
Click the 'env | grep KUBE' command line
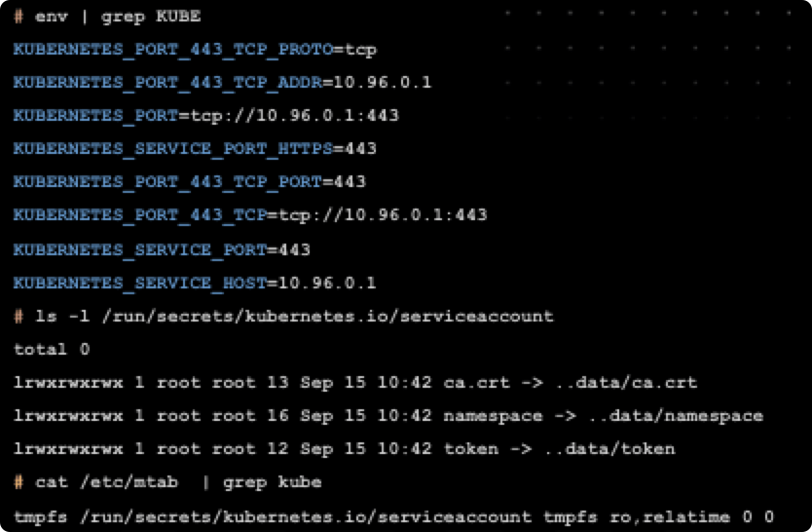(x=118, y=17)
